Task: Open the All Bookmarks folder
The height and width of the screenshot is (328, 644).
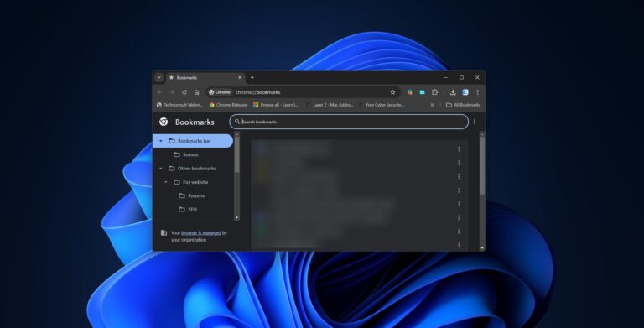Action: (463, 105)
